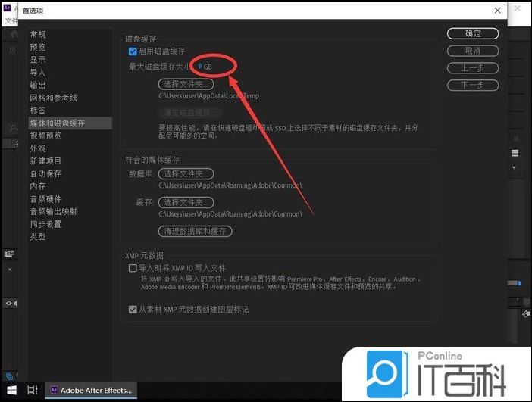Select the 媒体和磁盘缓存 category
Screen dimensions: 532x402
click(70, 123)
